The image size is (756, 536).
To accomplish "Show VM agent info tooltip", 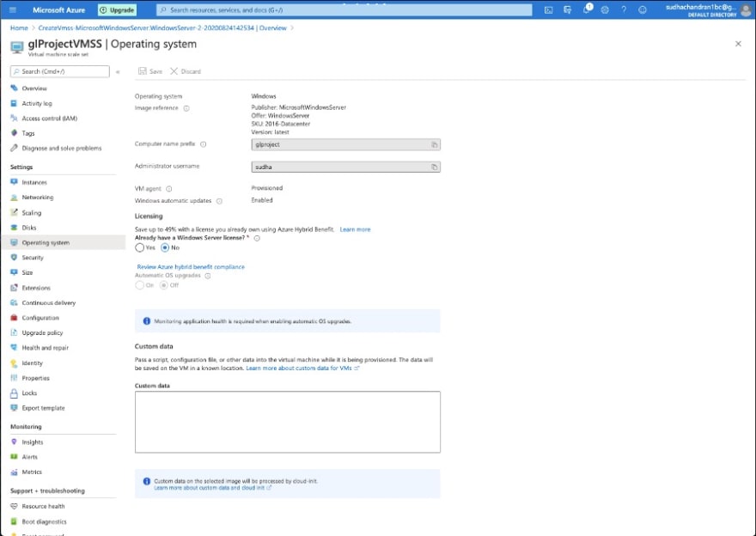I will [169, 189].
